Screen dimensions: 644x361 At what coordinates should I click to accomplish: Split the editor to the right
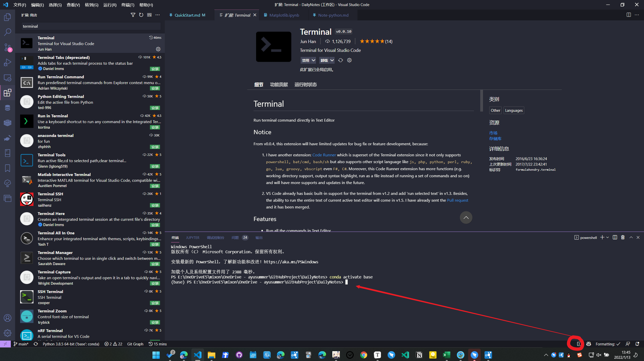629,15
